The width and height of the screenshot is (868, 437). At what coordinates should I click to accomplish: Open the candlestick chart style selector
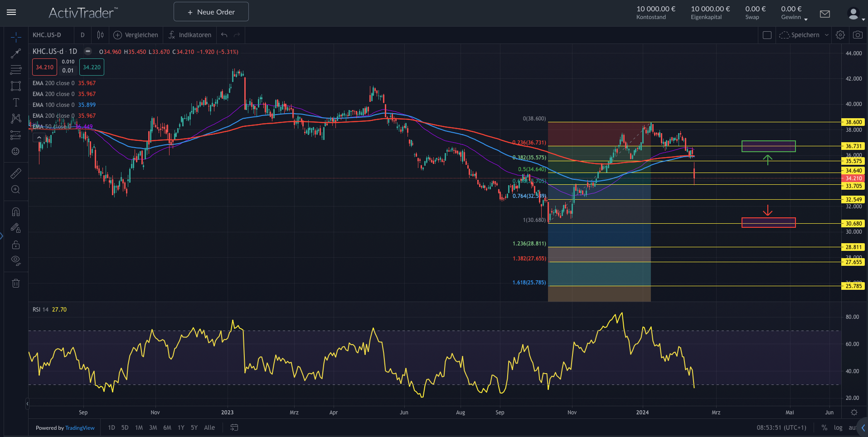[x=100, y=35]
